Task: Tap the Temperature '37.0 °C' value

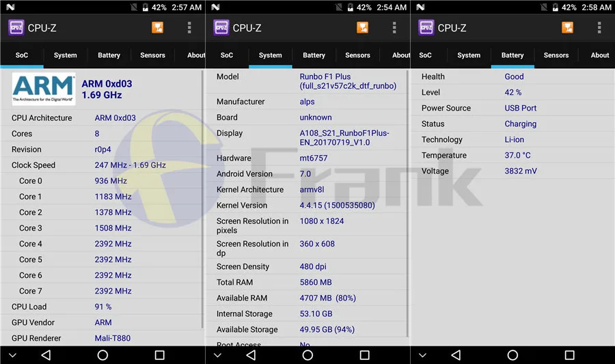Action: (x=517, y=155)
